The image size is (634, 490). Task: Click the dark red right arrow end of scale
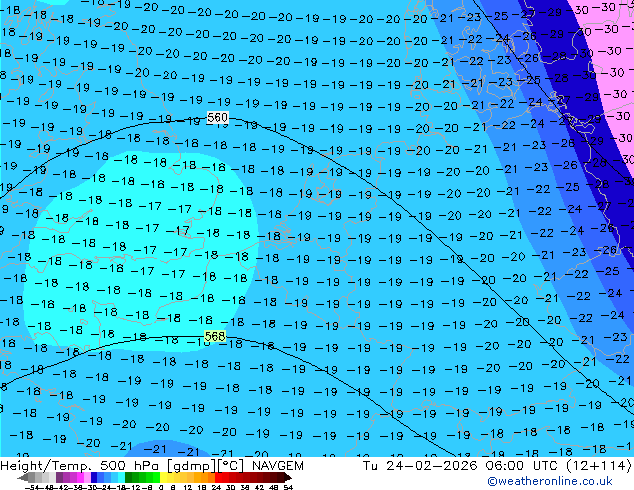(x=288, y=477)
